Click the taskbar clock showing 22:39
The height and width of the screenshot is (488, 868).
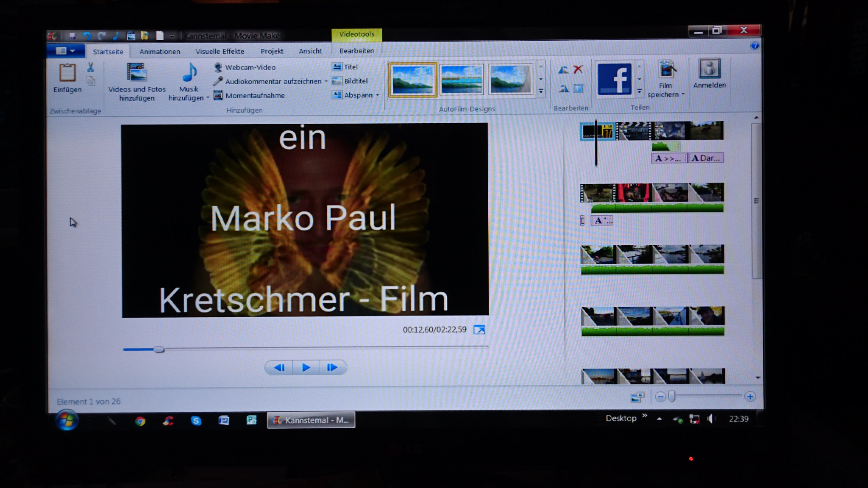(x=738, y=419)
